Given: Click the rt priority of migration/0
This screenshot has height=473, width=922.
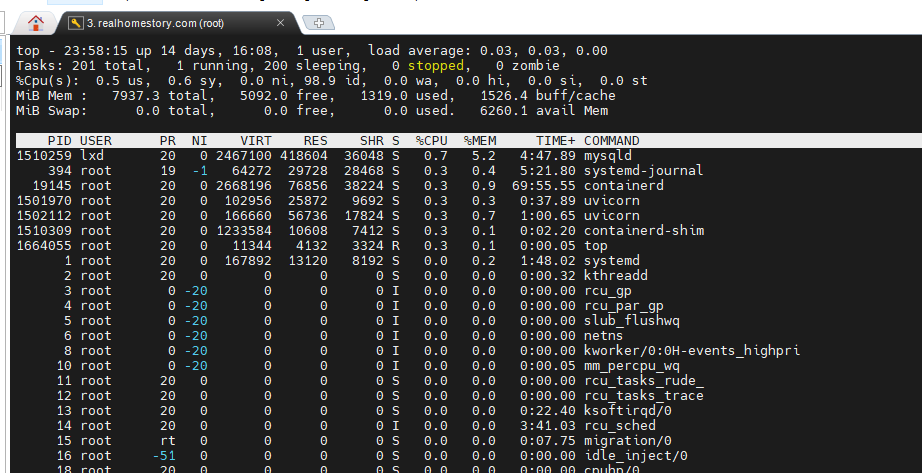Looking at the screenshot, I should pyautogui.click(x=168, y=441).
